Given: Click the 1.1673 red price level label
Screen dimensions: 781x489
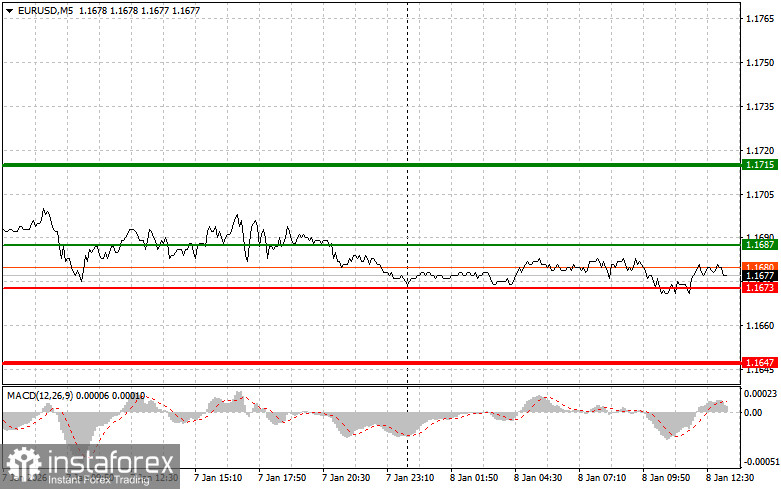Looking at the screenshot, I should coord(760,288).
